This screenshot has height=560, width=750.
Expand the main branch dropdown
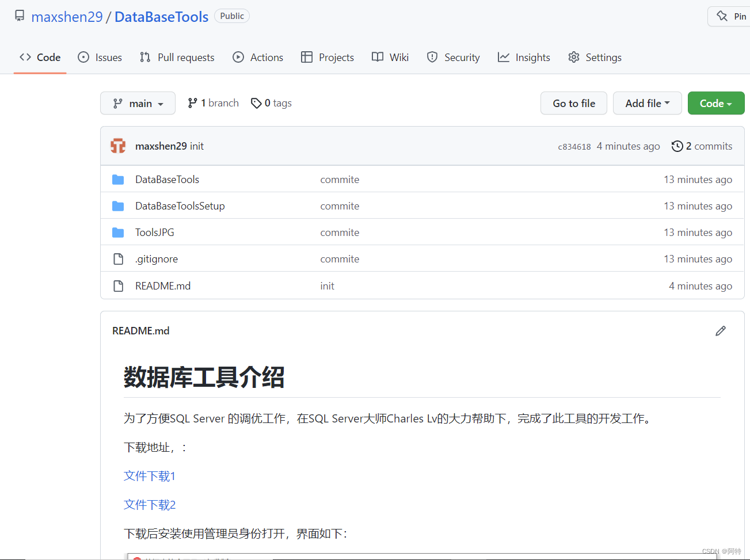(x=138, y=103)
